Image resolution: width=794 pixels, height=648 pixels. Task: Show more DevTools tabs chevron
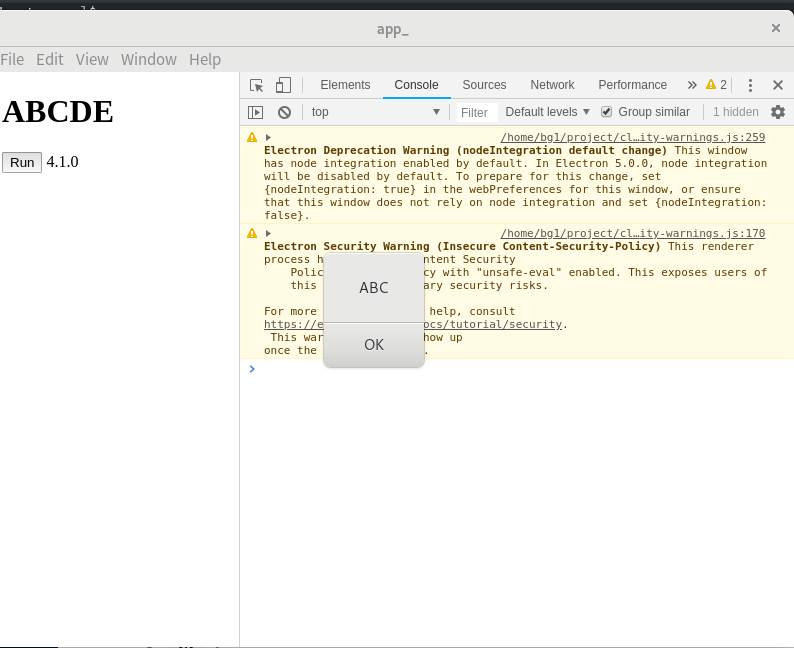tap(692, 85)
